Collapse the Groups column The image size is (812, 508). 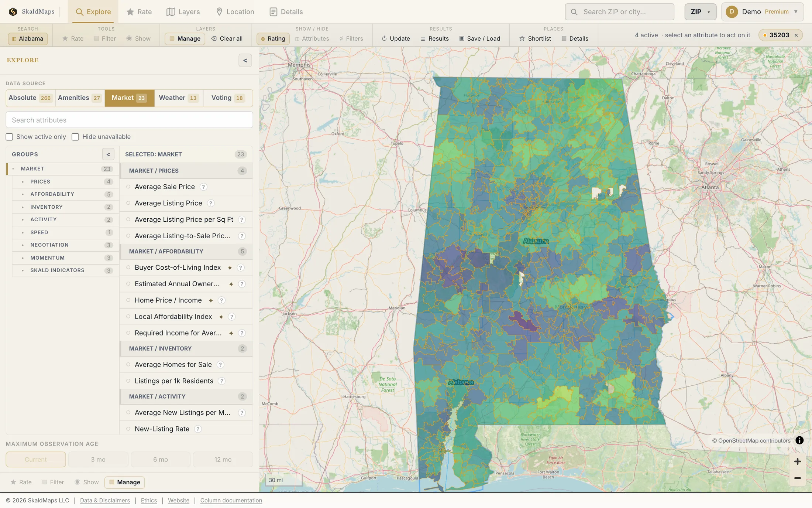click(x=108, y=154)
